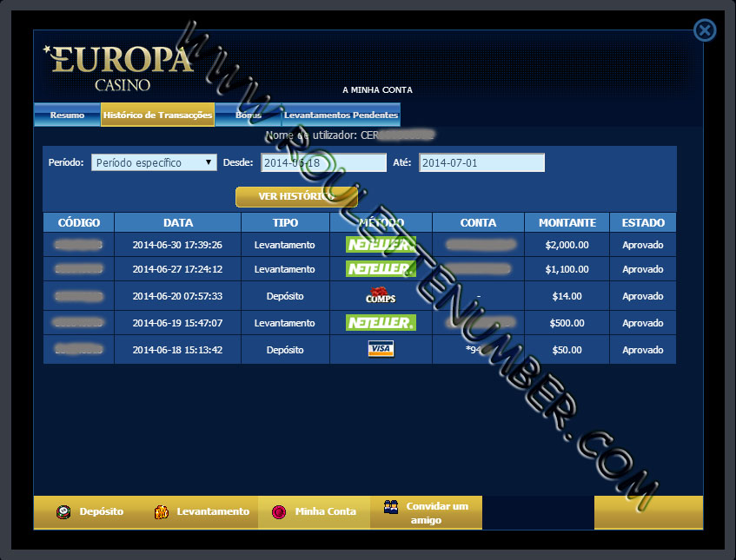Click the ESTADO column header

(x=643, y=223)
